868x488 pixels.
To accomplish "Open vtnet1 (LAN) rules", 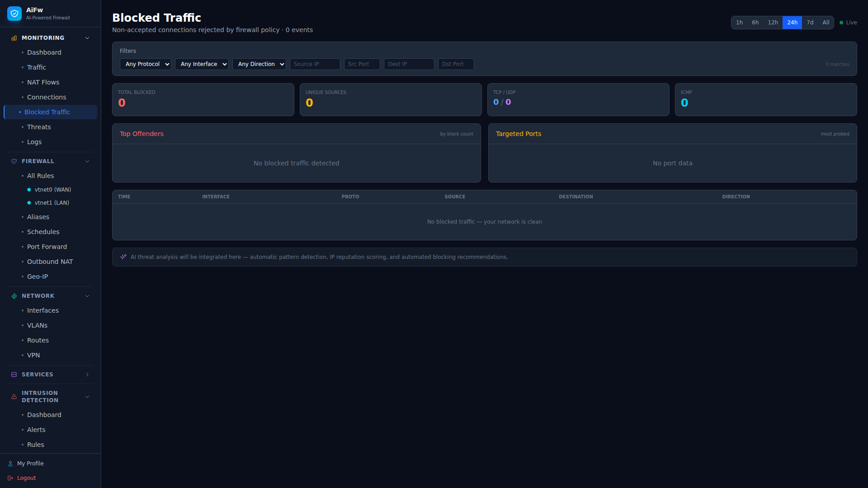I will (x=50, y=203).
